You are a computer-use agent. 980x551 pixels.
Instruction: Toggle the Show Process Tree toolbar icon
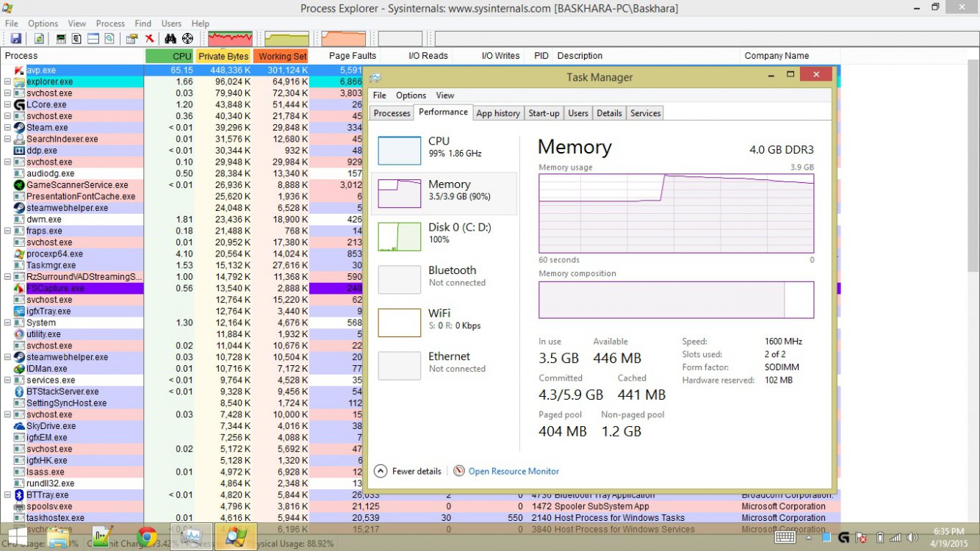pyautogui.click(x=77, y=38)
